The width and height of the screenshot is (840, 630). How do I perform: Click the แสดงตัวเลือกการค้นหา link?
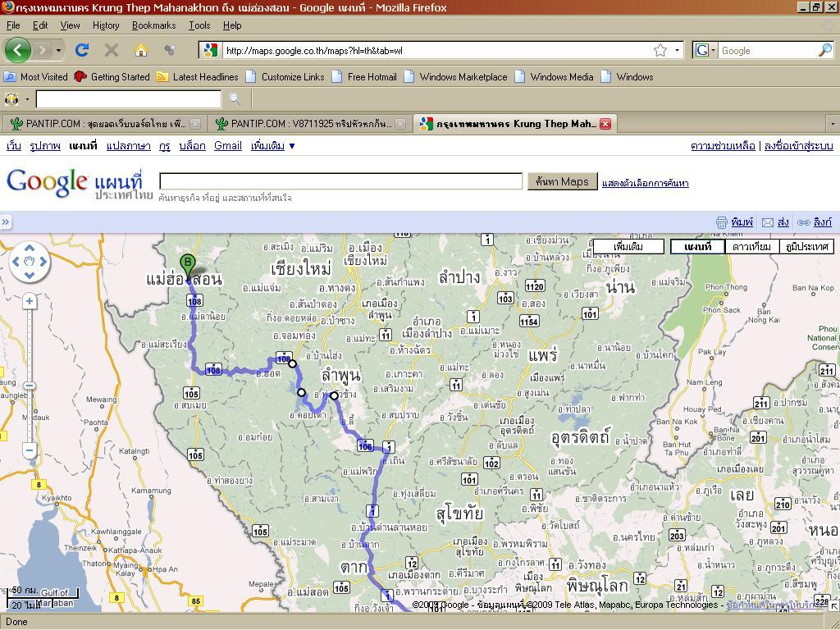[645, 183]
